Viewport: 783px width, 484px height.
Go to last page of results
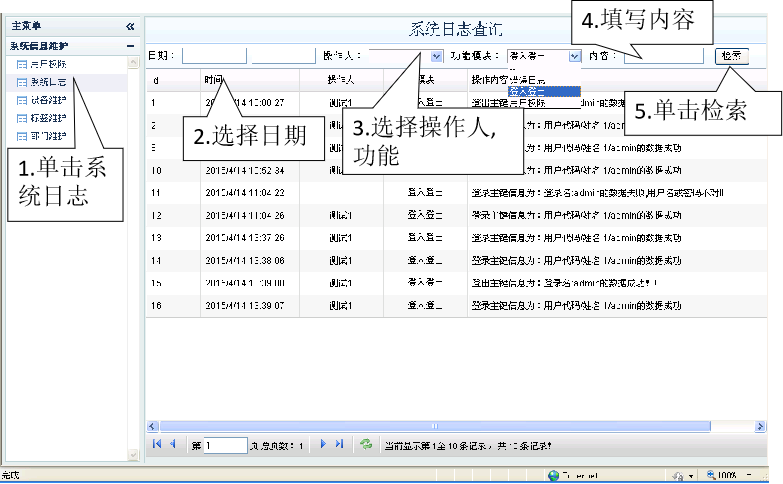(x=340, y=444)
